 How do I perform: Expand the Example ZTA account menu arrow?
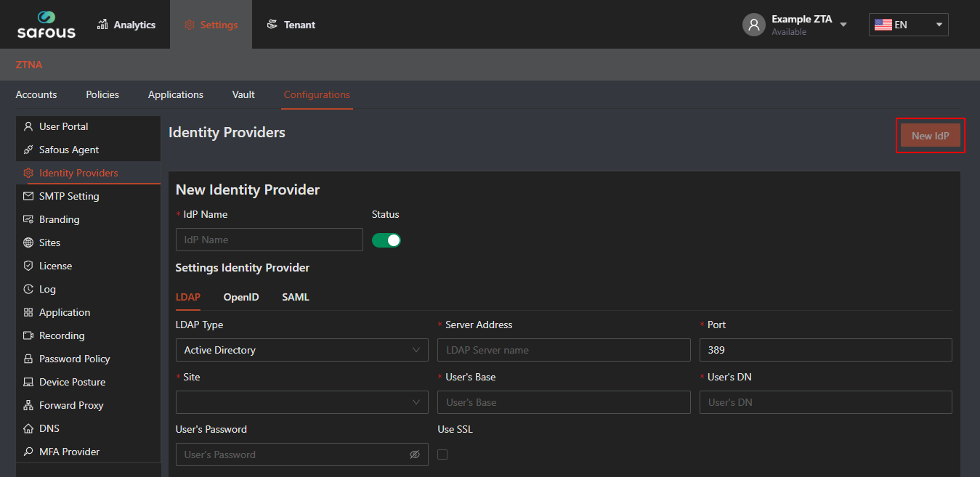coord(843,25)
